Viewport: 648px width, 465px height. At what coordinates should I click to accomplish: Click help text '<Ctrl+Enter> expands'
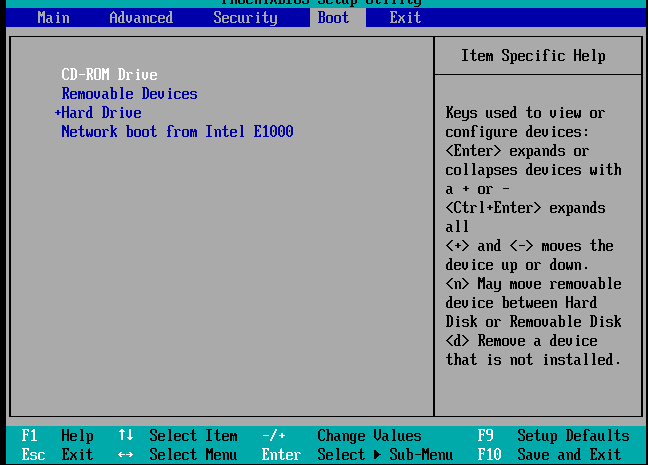[525, 208]
